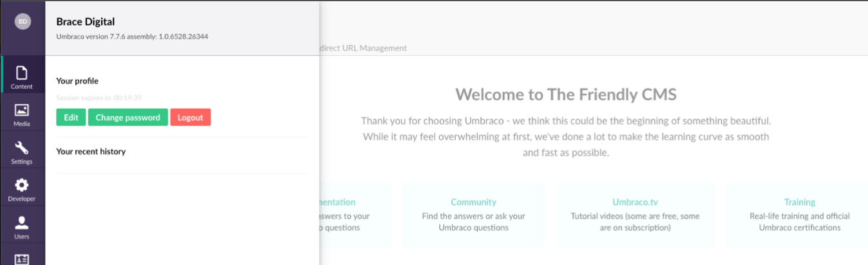Open the Community link card
Image resolution: width=868 pixels, height=265 pixels.
[473, 215]
